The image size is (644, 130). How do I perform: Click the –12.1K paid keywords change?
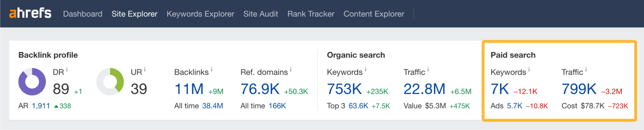[525, 91]
